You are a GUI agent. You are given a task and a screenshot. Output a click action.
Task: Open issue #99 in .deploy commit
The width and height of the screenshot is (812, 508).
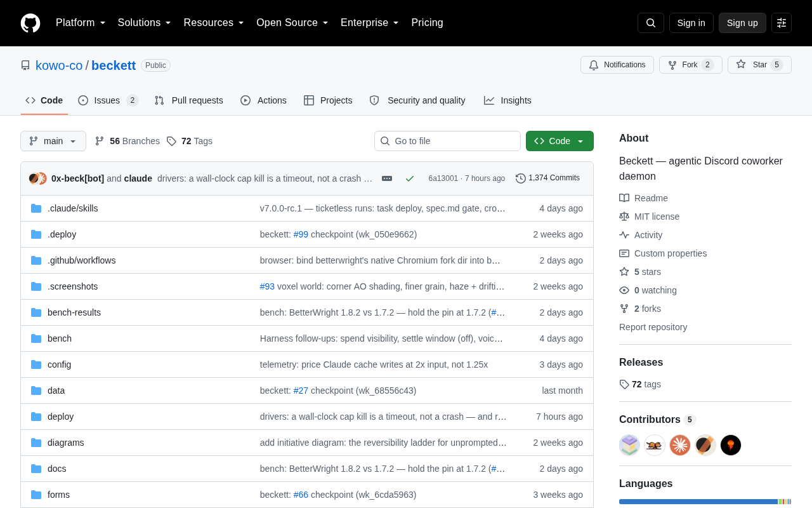tap(301, 234)
